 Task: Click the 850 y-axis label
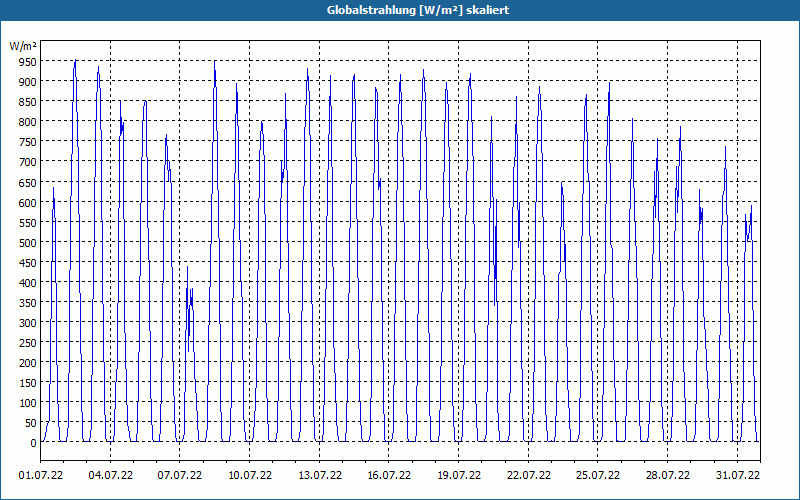click(27, 102)
